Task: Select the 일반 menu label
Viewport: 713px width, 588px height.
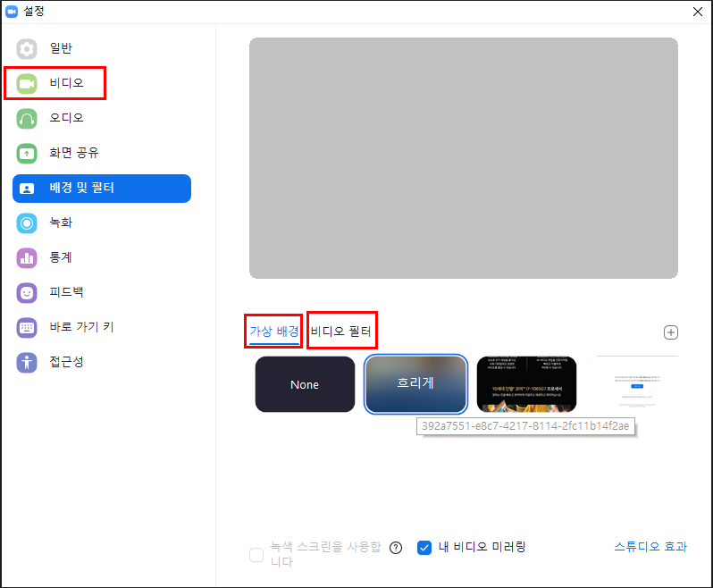Action: [61, 48]
